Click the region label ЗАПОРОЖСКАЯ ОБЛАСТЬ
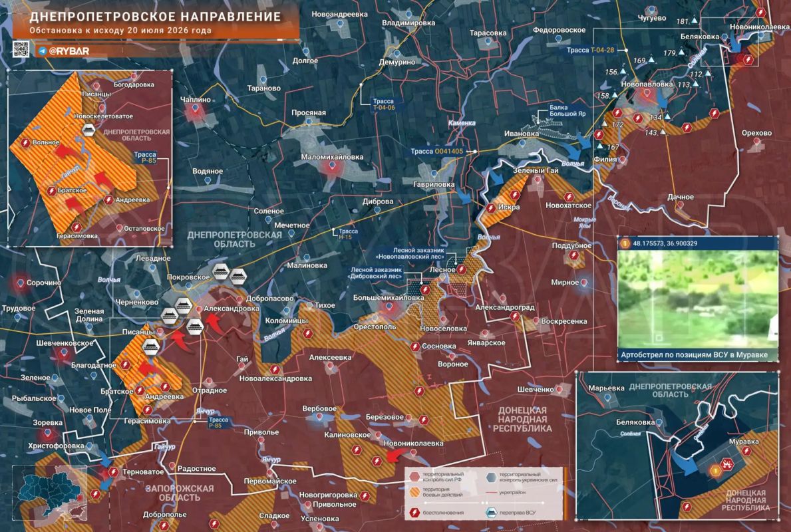 180,493
